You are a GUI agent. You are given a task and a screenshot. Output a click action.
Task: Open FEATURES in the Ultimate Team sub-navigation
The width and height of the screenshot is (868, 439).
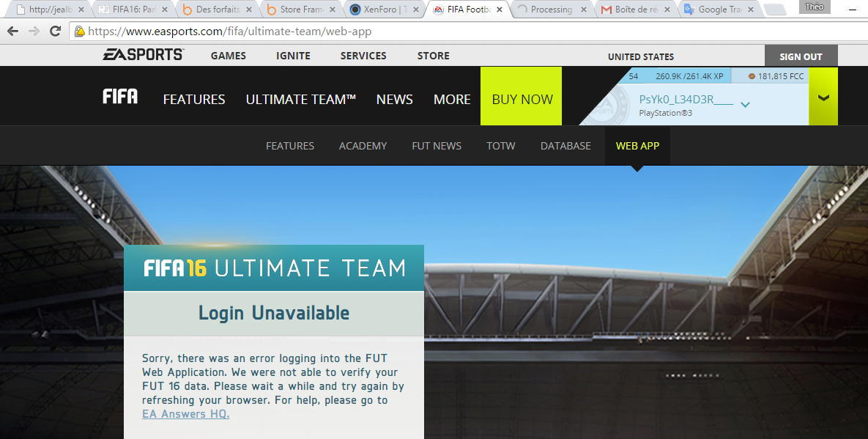pyautogui.click(x=290, y=146)
